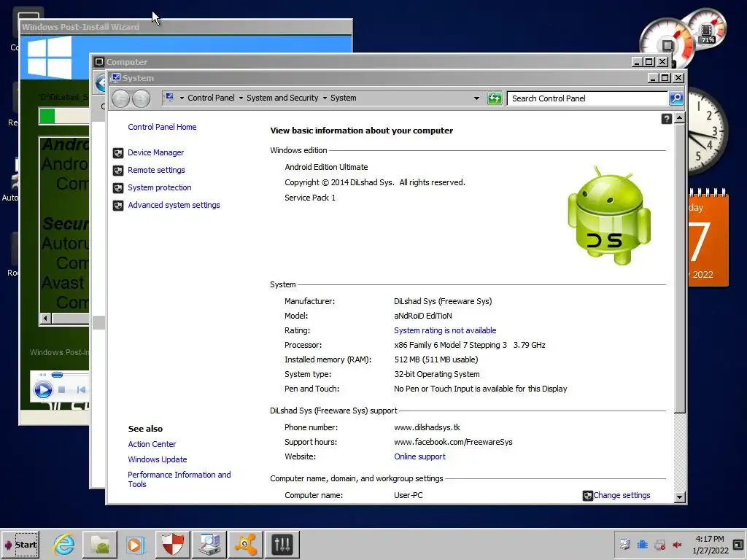Click the network tray icon with red x
The width and height of the screenshot is (747, 560).
[x=659, y=544]
